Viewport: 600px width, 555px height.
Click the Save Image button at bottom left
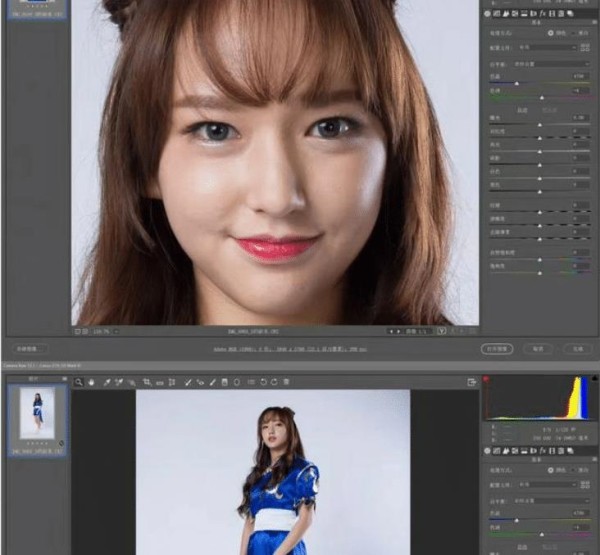click(x=32, y=349)
